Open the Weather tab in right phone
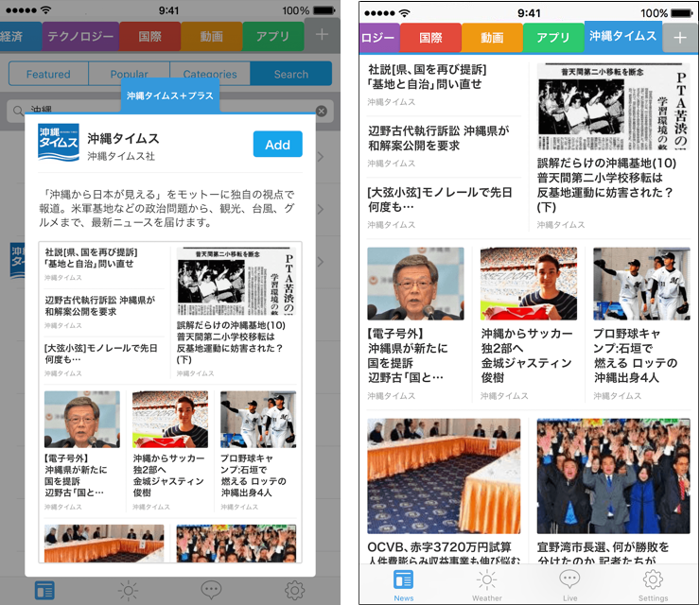700x605 pixels. coord(486,585)
